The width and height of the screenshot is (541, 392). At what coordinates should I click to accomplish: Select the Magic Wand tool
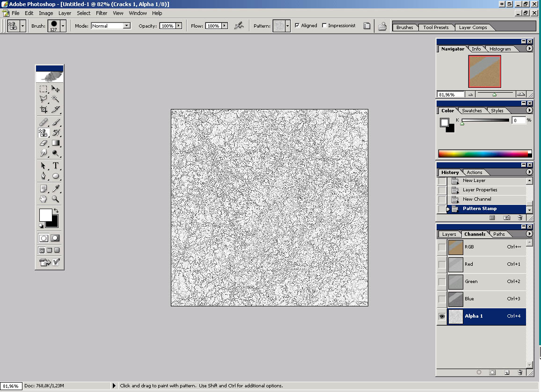pyautogui.click(x=56, y=99)
